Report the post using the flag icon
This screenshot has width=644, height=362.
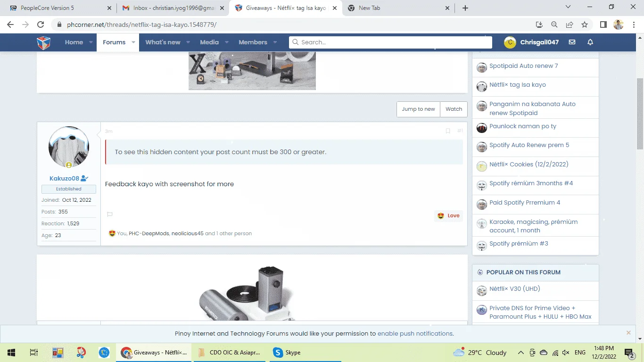click(110, 214)
